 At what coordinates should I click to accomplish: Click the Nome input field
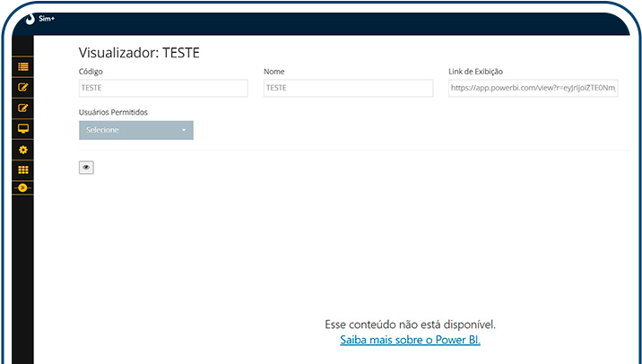coord(348,88)
